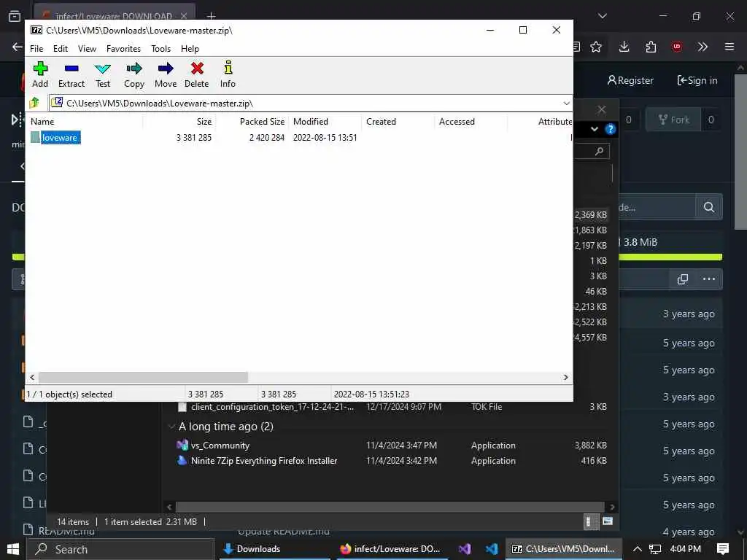747x560 pixels.
Task: Click the 7-Zip address path field
Action: (x=305, y=104)
